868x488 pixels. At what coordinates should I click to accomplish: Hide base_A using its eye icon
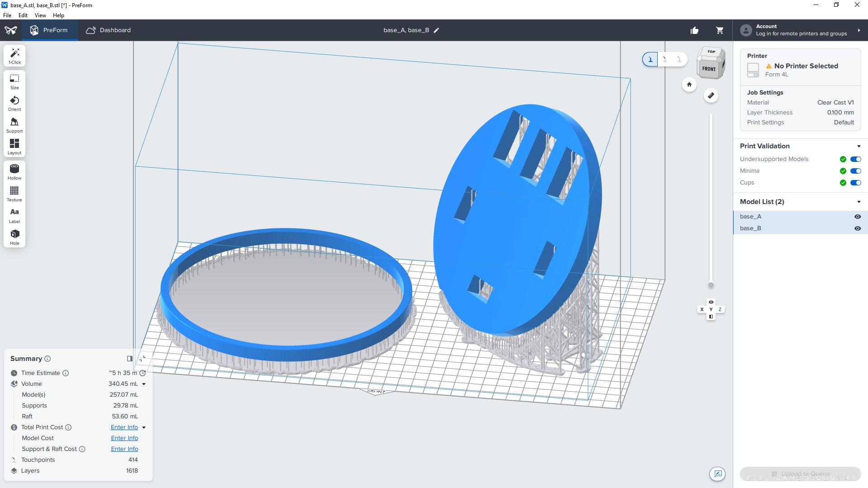(857, 217)
